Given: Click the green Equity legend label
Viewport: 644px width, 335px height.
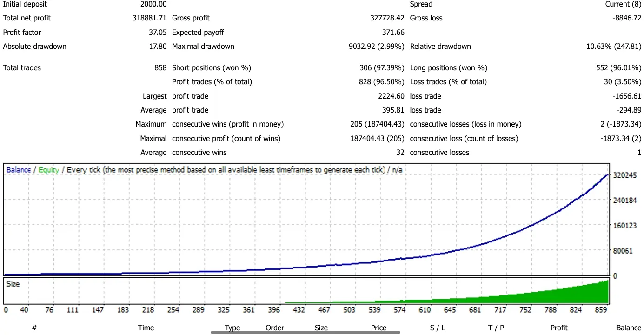Looking at the screenshot, I should (49, 170).
